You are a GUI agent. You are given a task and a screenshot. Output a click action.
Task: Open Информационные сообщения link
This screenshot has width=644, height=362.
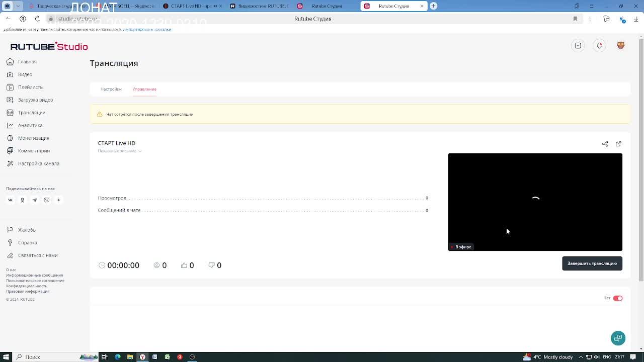tap(34, 275)
